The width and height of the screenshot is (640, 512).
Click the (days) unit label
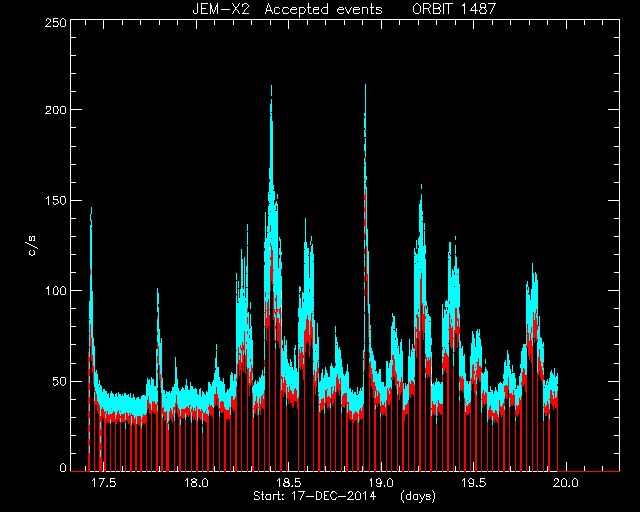418,496
